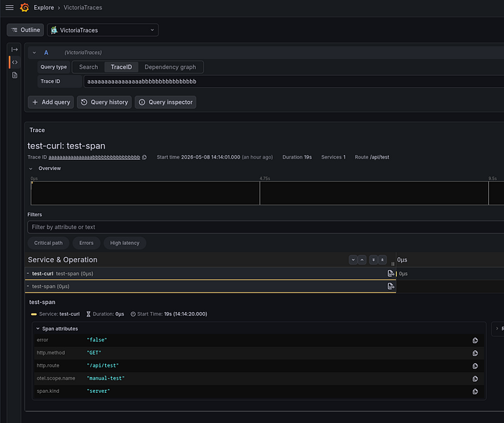The width and height of the screenshot is (504, 423).
Task: Click the "server" span.kind value
Action: tap(98, 391)
